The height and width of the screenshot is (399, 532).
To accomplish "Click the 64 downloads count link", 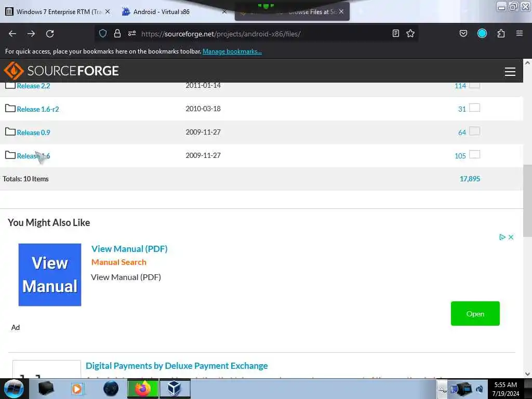I will [462, 132].
